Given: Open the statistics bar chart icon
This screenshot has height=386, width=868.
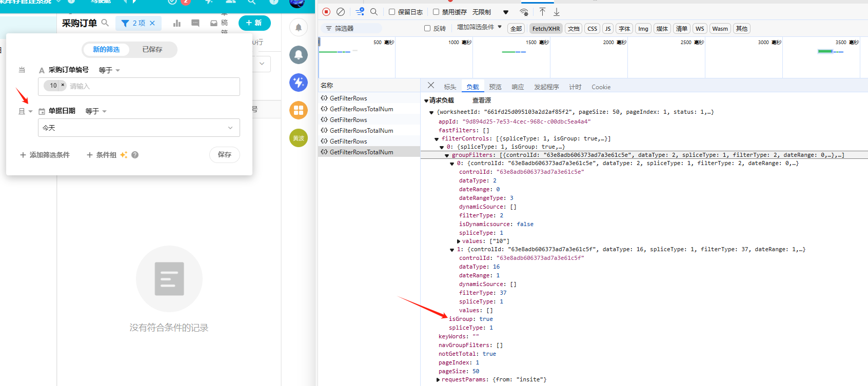Looking at the screenshot, I should tap(177, 23).
